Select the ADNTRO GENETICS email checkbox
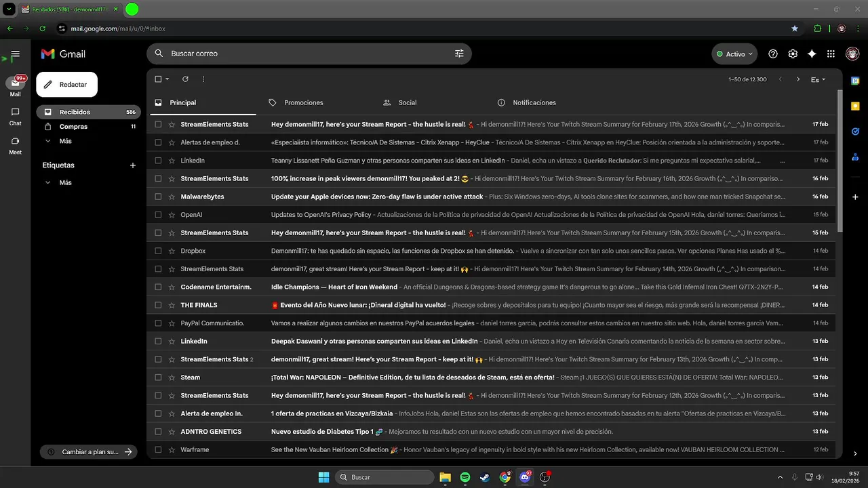This screenshot has height=488, width=868. coord(158,432)
